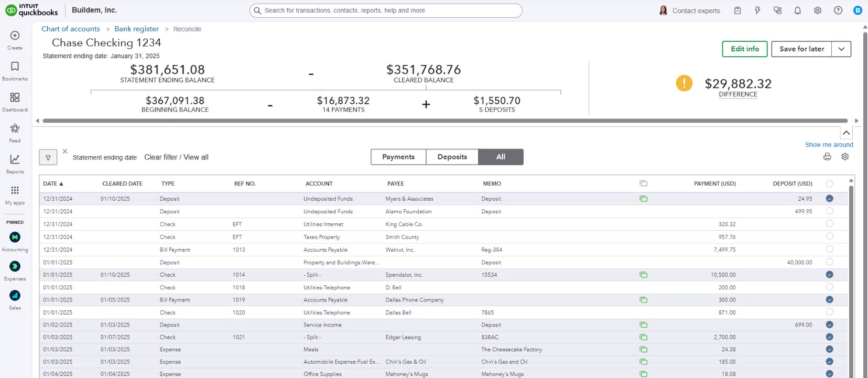This screenshot has height=378, width=868.
Task: Open Bookmarks from the left sidebar
Action: pos(15,67)
